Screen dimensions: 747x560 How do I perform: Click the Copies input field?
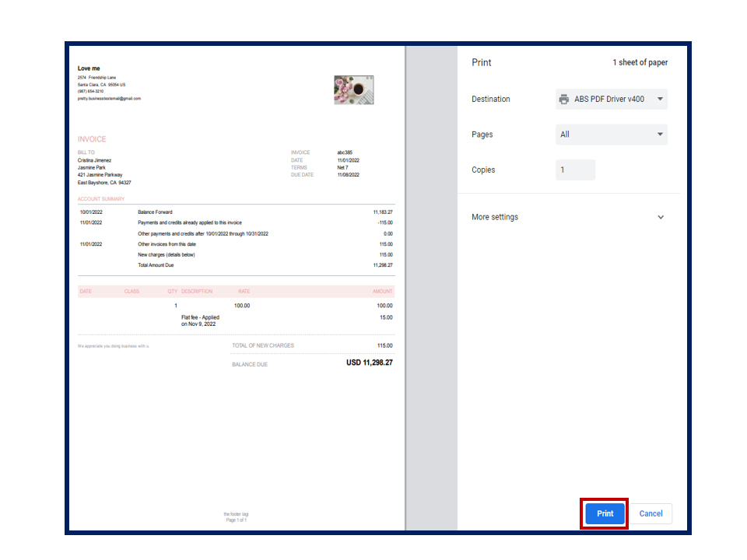[575, 169]
